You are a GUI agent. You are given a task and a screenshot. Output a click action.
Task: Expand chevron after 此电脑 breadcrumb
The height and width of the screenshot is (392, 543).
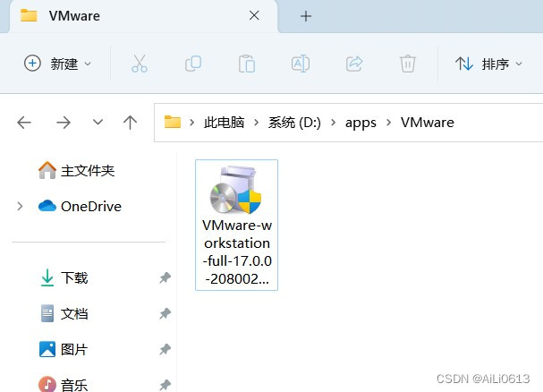[x=256, y=123]
